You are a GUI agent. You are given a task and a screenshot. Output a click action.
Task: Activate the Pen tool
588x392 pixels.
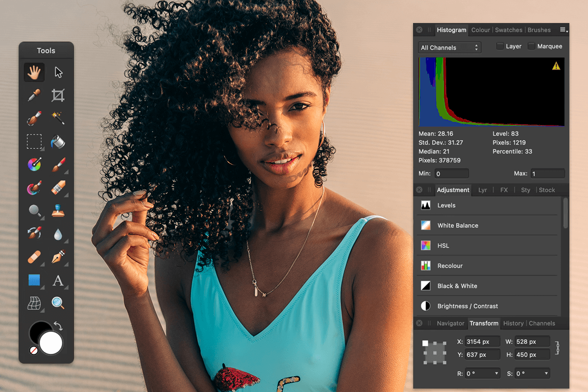58,257
